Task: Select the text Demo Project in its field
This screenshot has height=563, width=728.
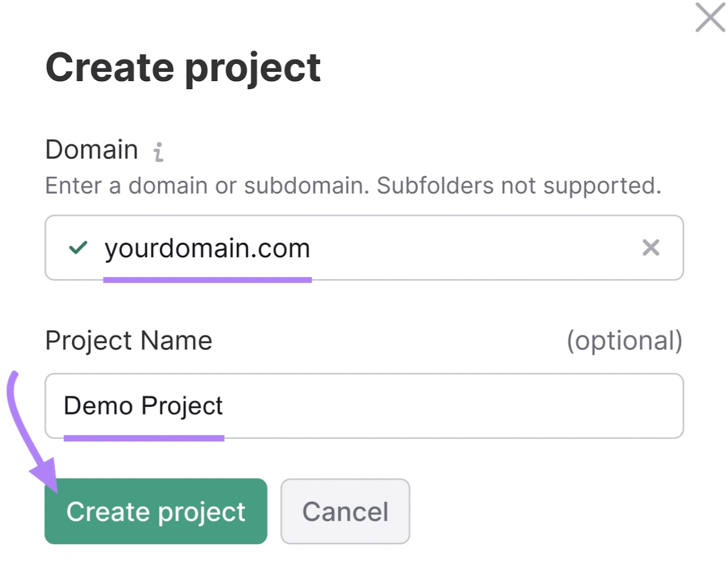Action: (x=144, y=405)
